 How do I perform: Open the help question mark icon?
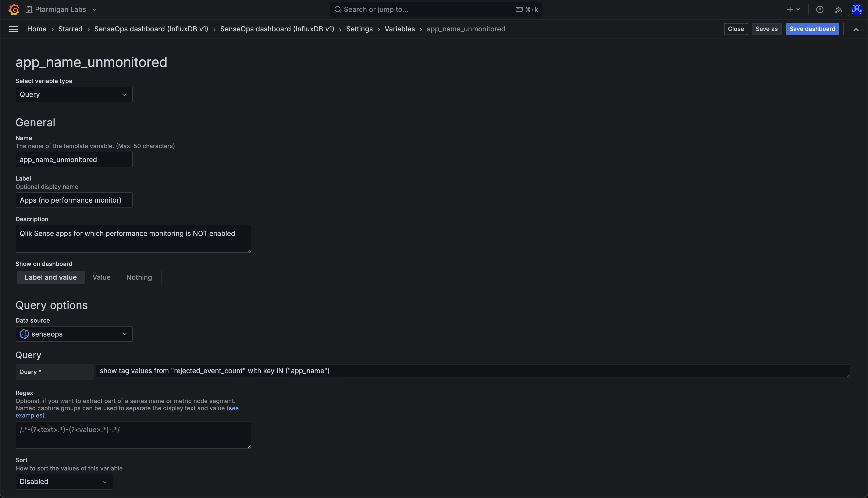tap(820, 9)
